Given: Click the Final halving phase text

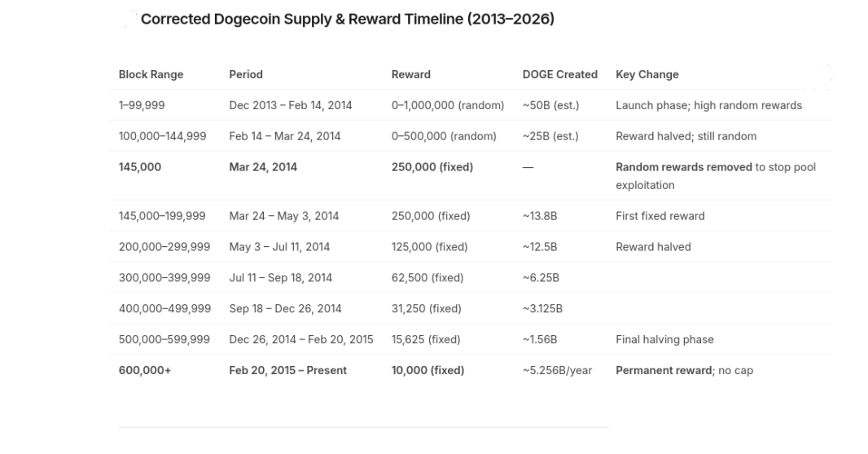Looking at the screenshot, I should point(664,340).
